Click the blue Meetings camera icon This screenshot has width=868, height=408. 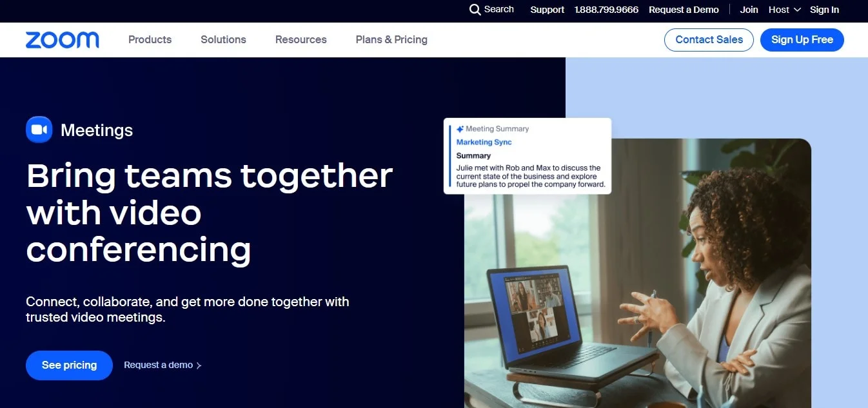tap(39, 130)
